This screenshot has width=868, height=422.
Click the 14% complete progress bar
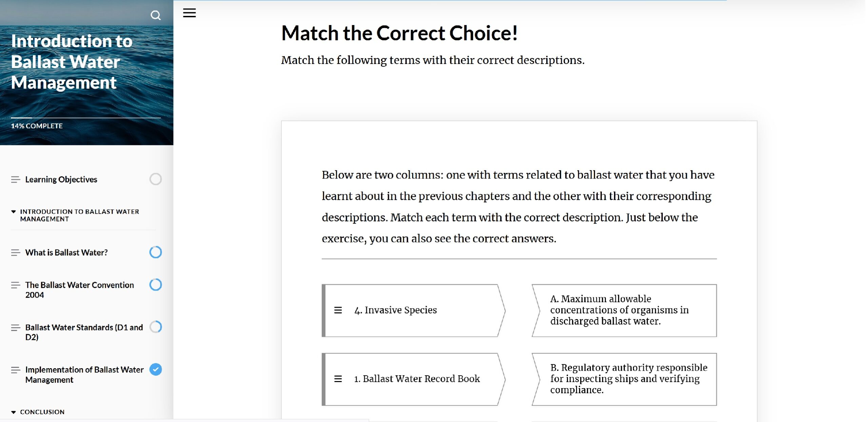pos(85,118)
